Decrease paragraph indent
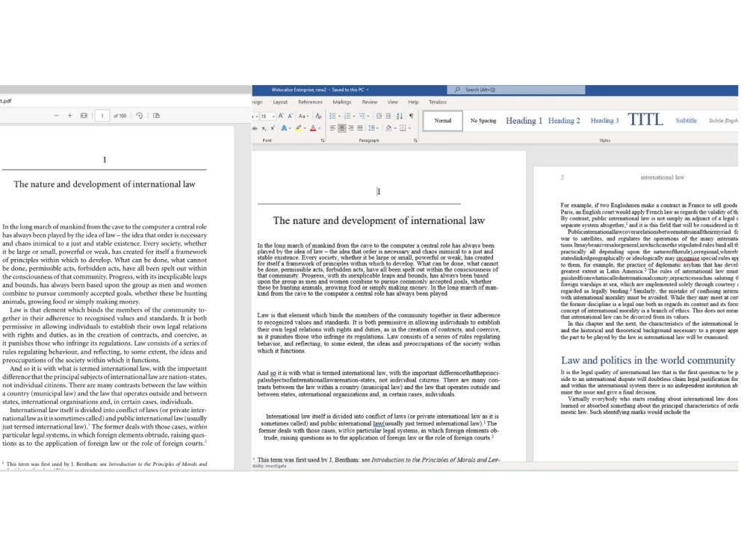The height and width of the screenshot is (560, 747). point(379,116)
